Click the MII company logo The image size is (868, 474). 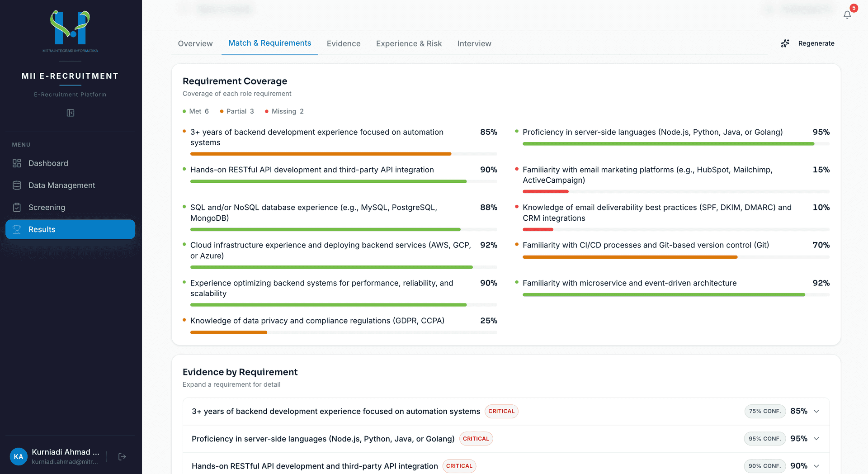coord(70,31)
